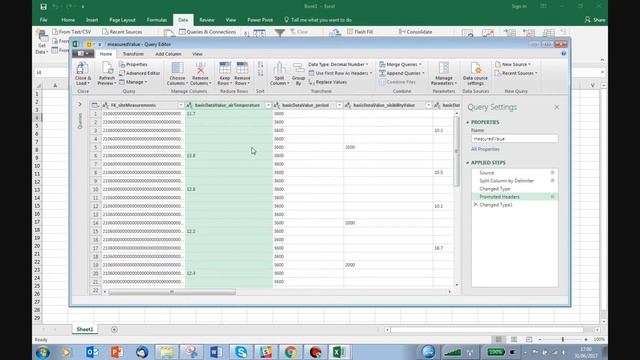
Task: Open Chrome from the taskbar
Action: (290, 352)
